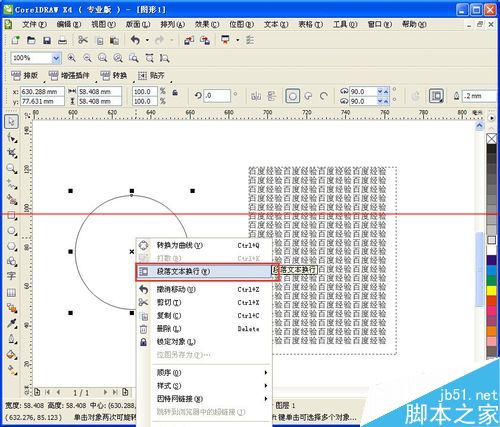Select the Polygon tool in toolbox

(x=12, y=247)
